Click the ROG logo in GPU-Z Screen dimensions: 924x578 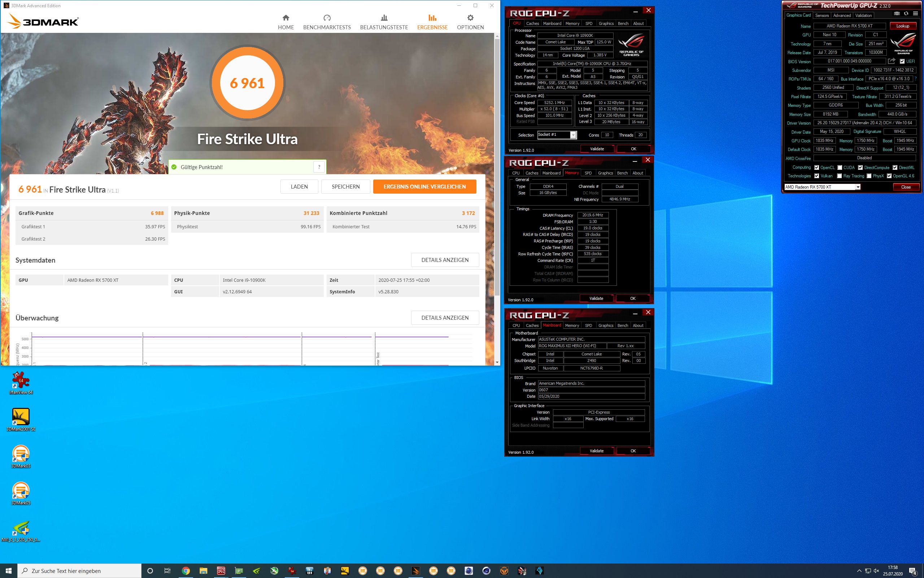click(903, 43)
